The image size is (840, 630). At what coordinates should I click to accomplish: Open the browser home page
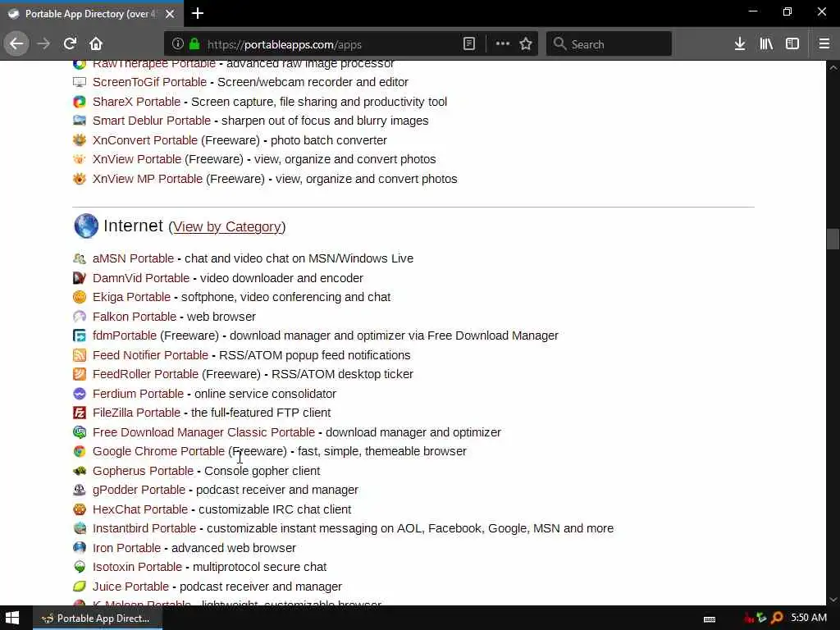(x=96, y=43)
